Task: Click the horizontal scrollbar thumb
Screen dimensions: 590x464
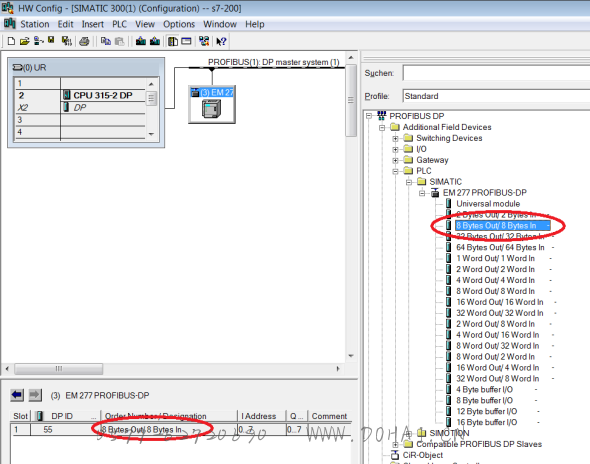Action: [x=59, y=369]
